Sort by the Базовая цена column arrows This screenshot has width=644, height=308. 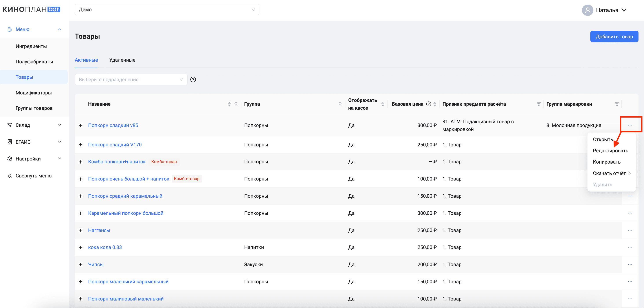click(x=435, y=104)
